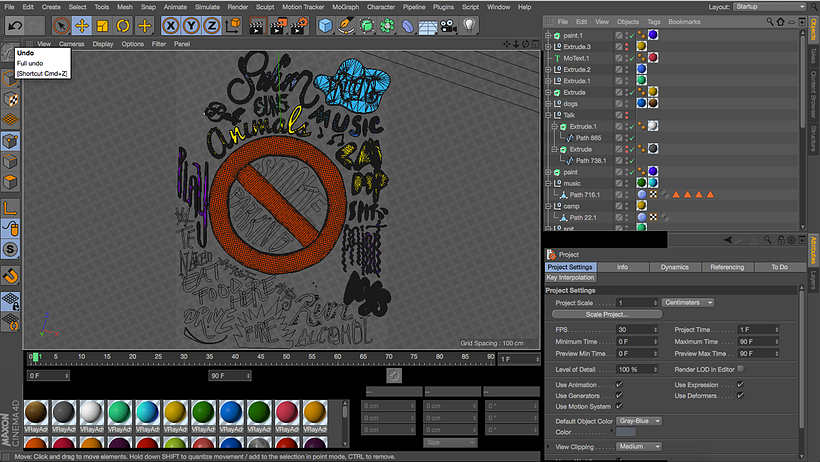Click the home icon in Objects panel
The image size is (820, 462).
click(x=780, y=21)
